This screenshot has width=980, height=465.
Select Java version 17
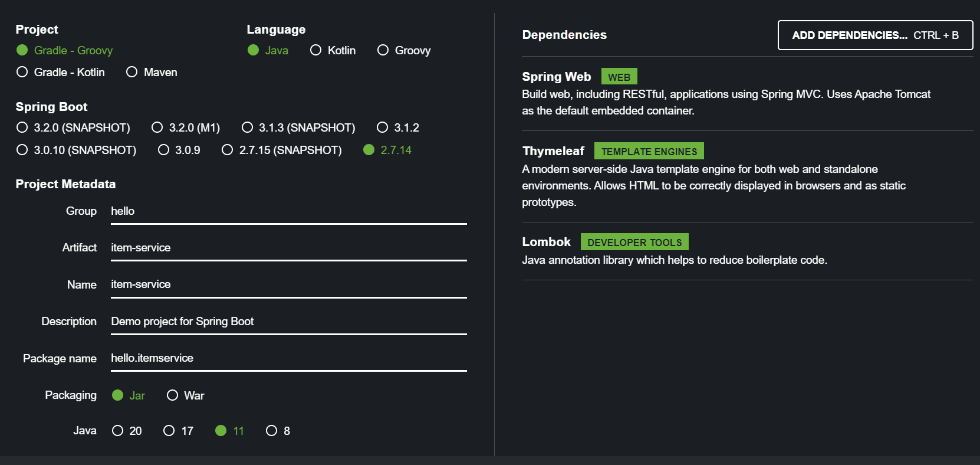[x=179, y=431]
